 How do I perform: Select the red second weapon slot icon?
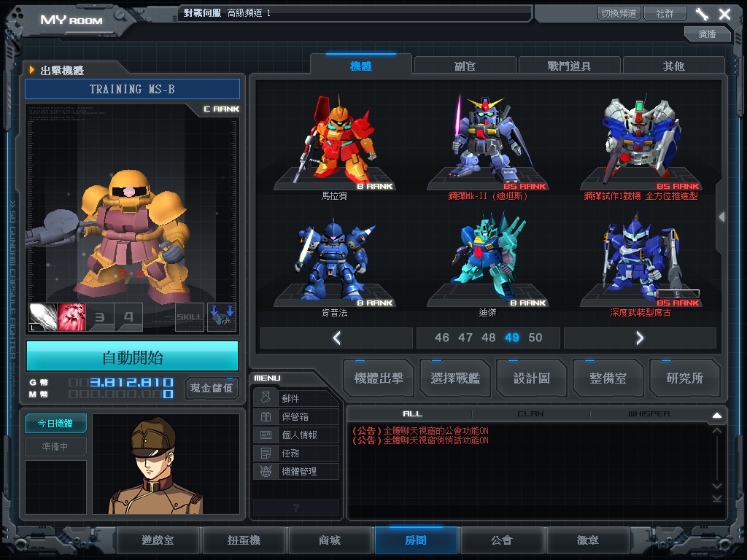tap(71, 317)
